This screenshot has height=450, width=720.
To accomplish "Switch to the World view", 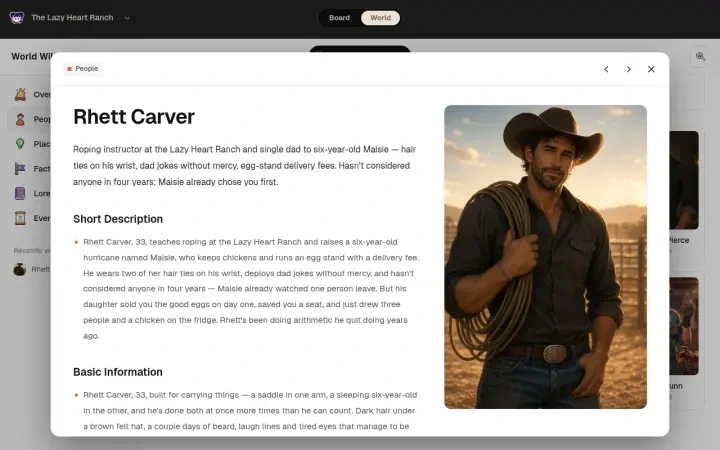I will [x=380, y=18].
